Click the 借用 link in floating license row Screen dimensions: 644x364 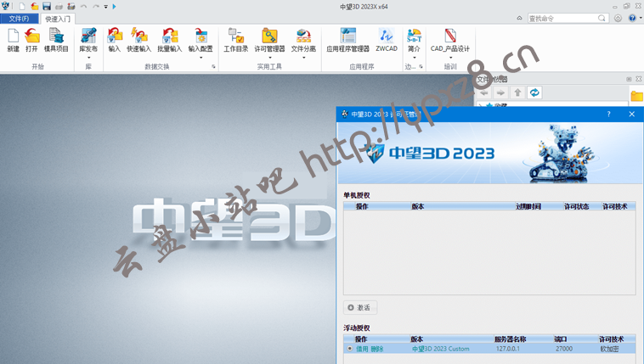tap(362, 349)
